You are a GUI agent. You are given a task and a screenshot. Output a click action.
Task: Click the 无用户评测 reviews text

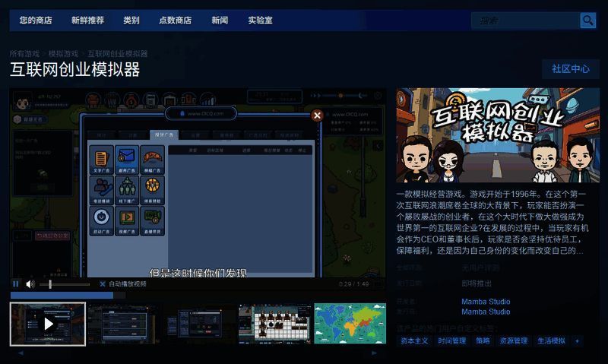tap(480, 267)
